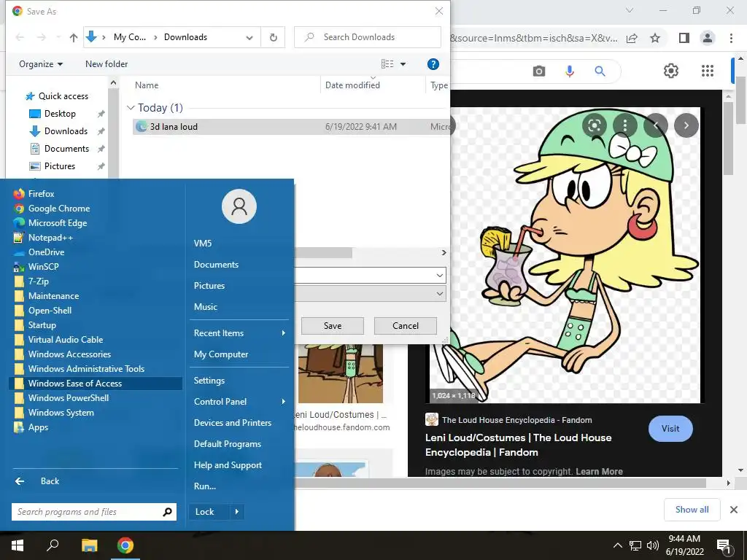Select Pictures in Quick access sidebar
This screenshot has width=747, height=560.
tap(60, 166)
